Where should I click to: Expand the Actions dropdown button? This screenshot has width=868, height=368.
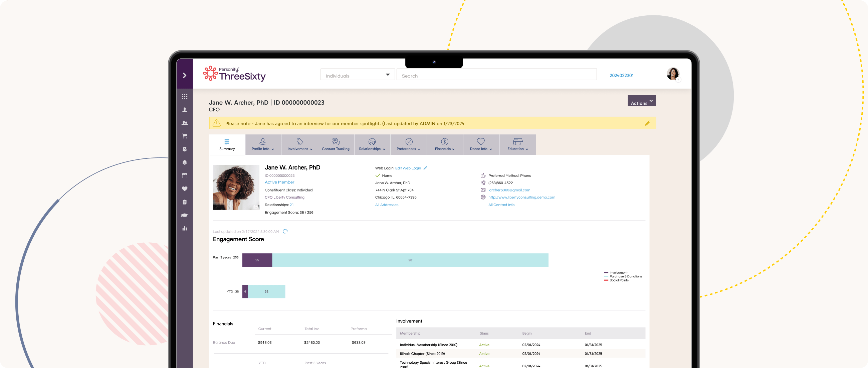click(x=641, y=101)
